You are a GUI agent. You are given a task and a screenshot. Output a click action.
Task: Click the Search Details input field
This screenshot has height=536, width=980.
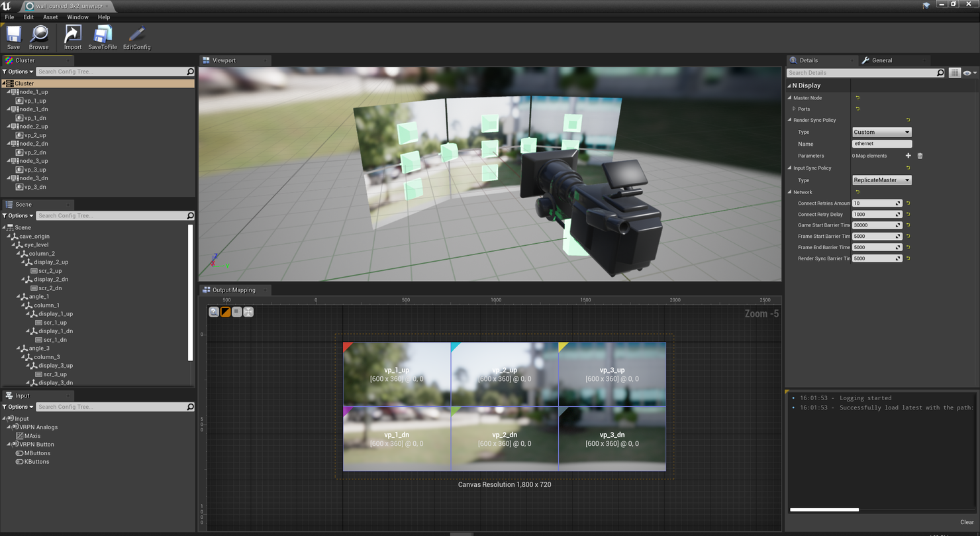[x=861, y=73]
